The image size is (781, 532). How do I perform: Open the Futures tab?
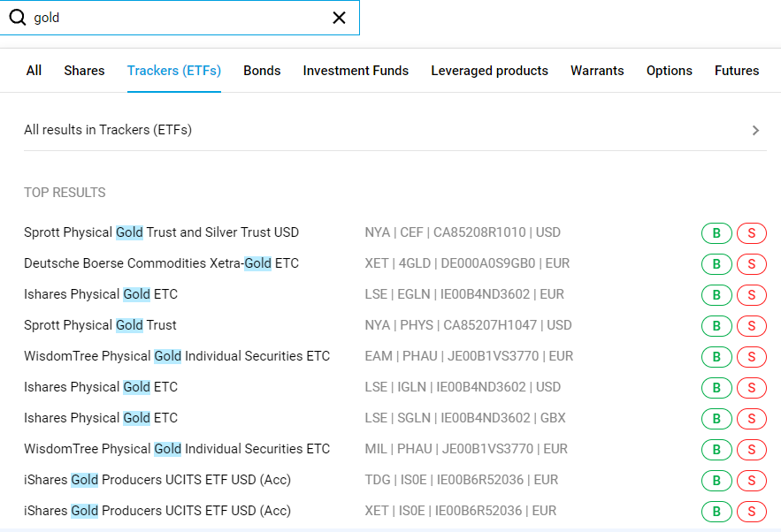pos(737,71)
